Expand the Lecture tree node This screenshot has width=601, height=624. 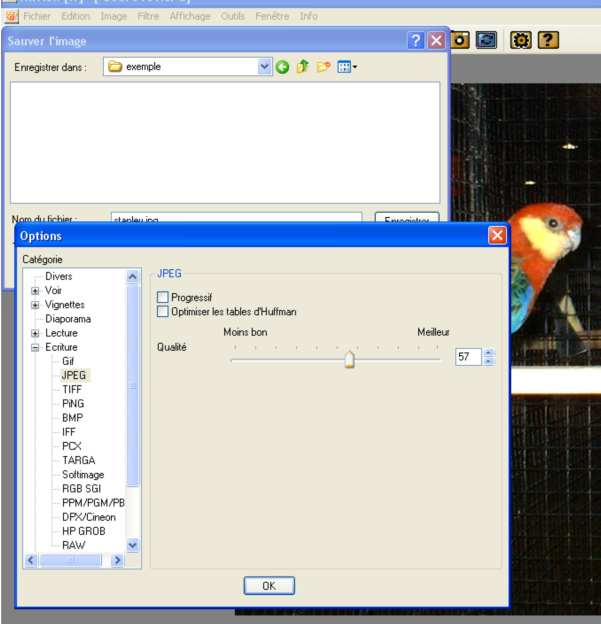point(35,333)
